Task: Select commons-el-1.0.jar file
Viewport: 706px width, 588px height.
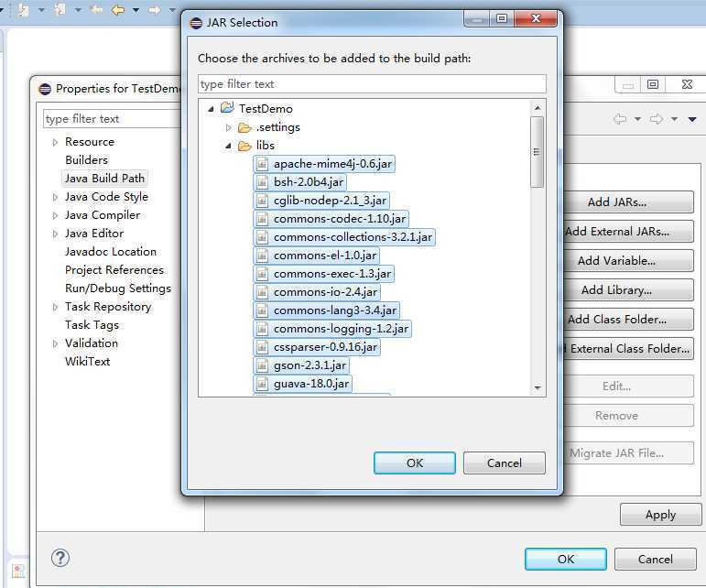Action: click(x=317, y=256)
